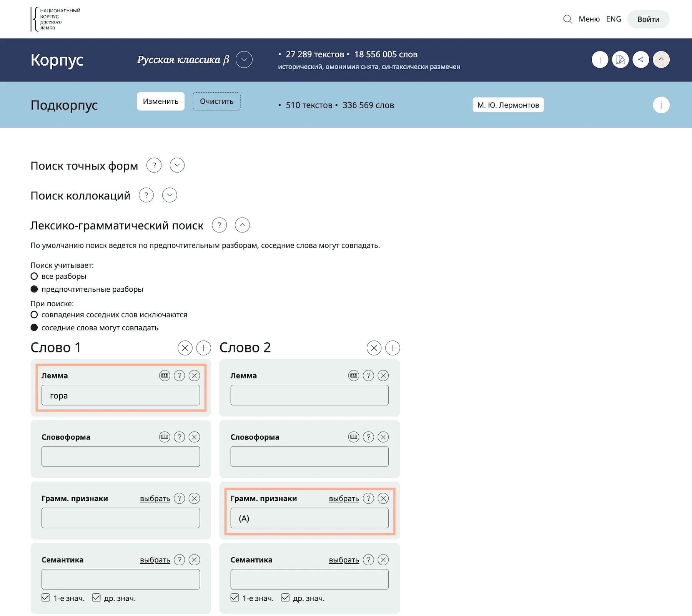Show help for Лексико-грамматический поиск
692x616 pixels.
(220, 225)
